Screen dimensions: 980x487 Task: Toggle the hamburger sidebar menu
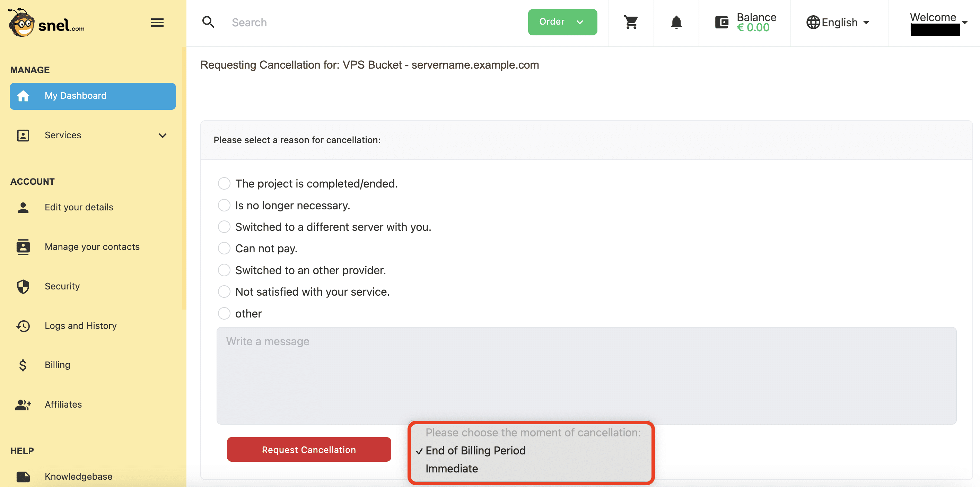coord(157,23)
